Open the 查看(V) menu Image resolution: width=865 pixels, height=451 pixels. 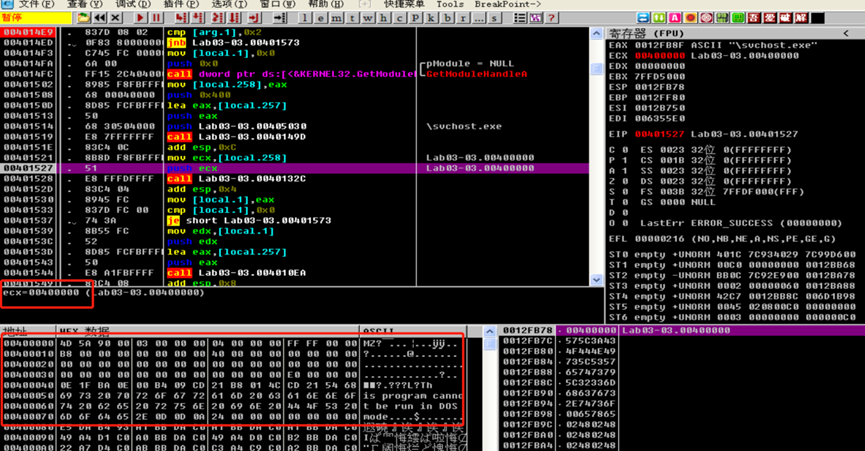(84, 4)
